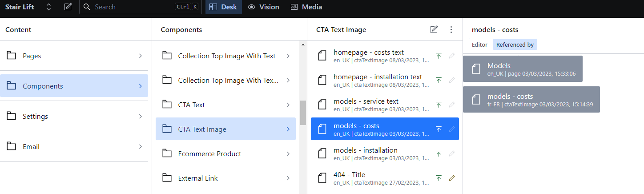This screenshot has width=644, height=194.
Task: Expand the Pages folder
Action: point(140,56)
